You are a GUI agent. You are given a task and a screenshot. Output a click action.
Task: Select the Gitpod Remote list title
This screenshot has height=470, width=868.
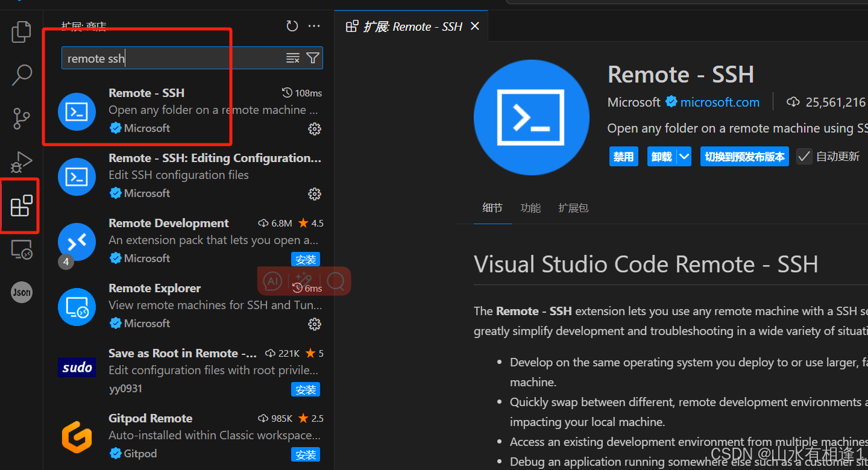[150, 418]
